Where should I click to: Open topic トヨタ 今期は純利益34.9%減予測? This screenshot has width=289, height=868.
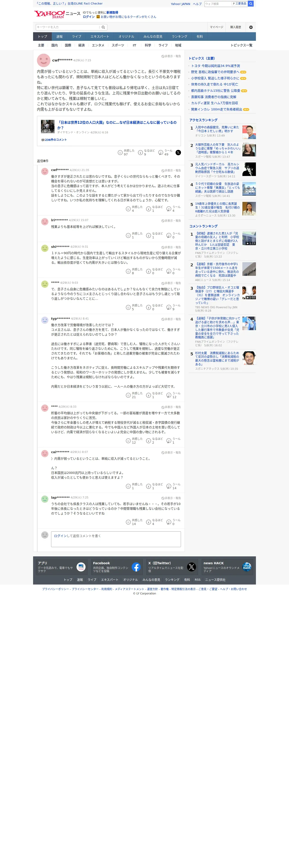pos(216,66)
